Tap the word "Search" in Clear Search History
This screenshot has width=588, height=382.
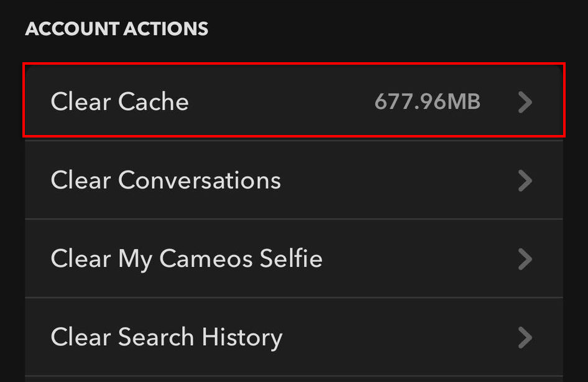[x=156, y=337]
